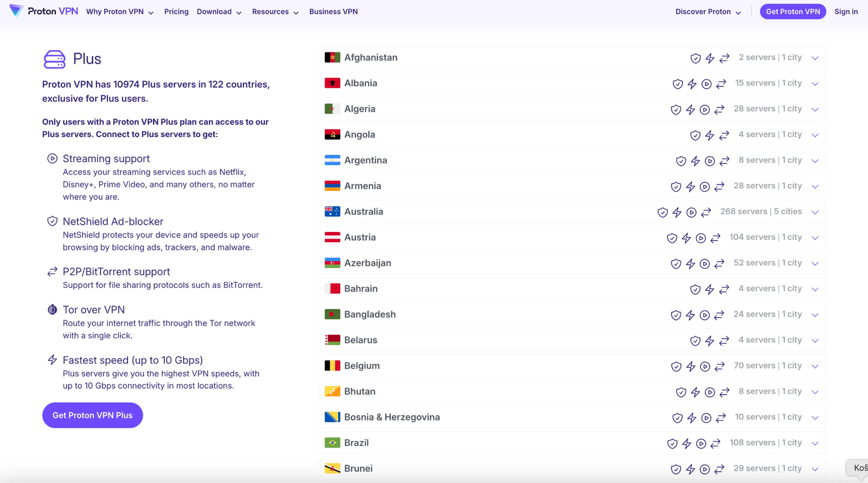Click the streaming icon in Belgium row

click(x=705, y=366)
